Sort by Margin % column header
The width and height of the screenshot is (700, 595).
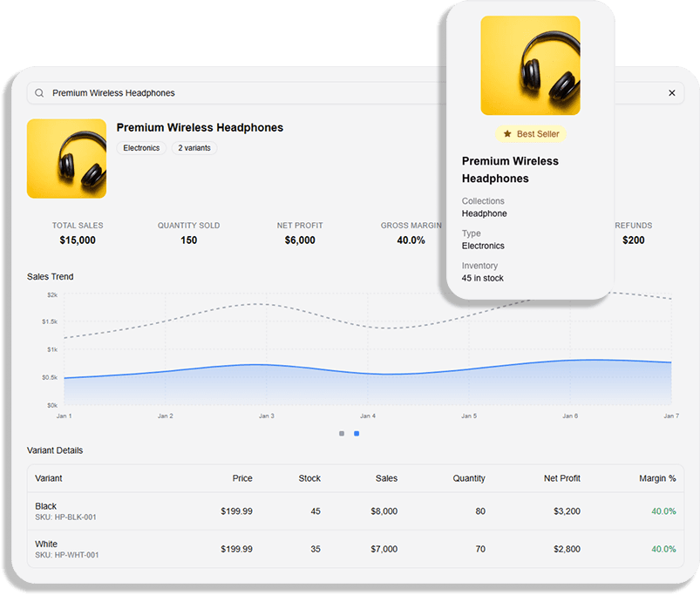point(658,478)
